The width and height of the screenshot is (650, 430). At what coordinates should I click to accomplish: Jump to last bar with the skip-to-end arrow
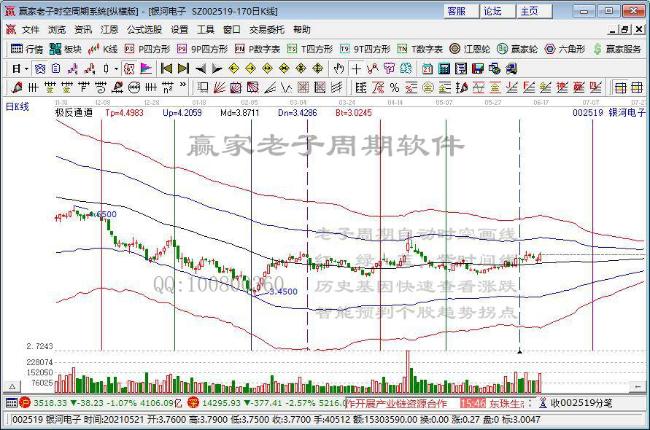tap(183, 68)
